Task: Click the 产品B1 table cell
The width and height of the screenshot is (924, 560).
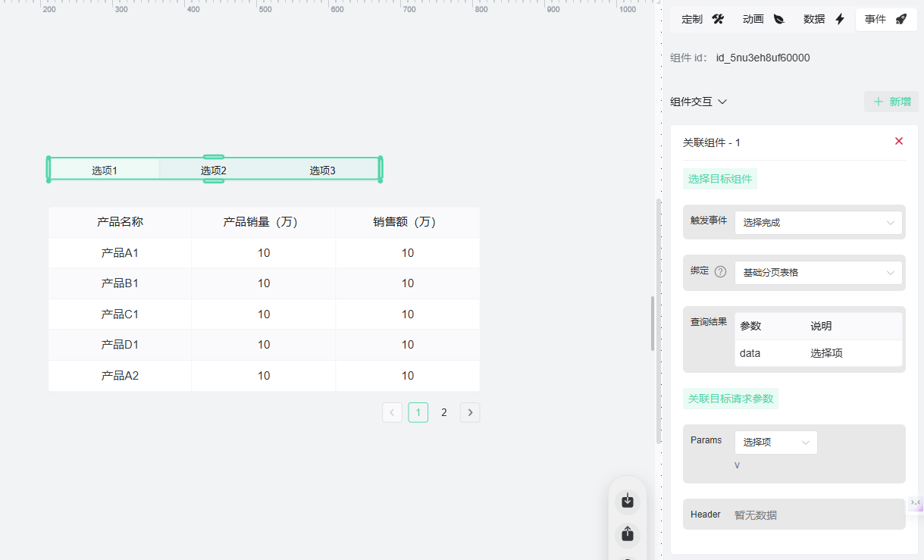Action: coord(120,283)
